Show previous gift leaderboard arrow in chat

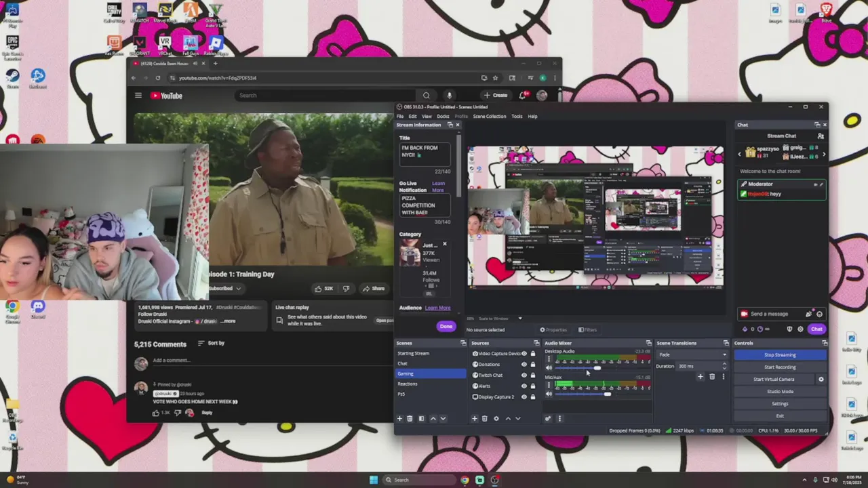click(740, 155)
